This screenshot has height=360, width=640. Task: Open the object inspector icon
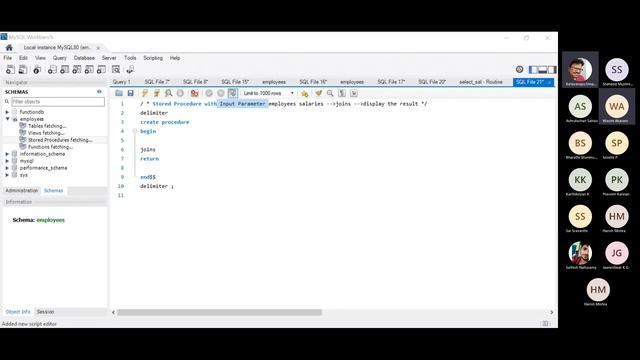tap(37, 70)
